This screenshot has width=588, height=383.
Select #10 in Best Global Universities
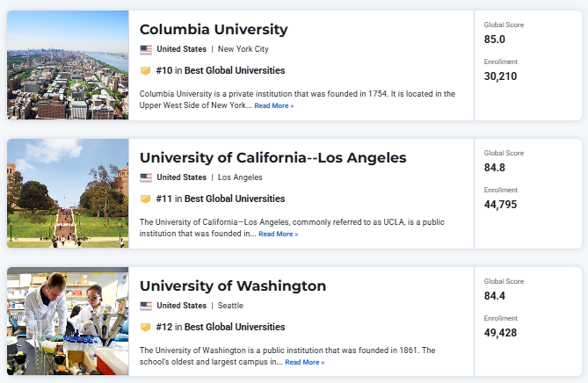click(221, 70)
